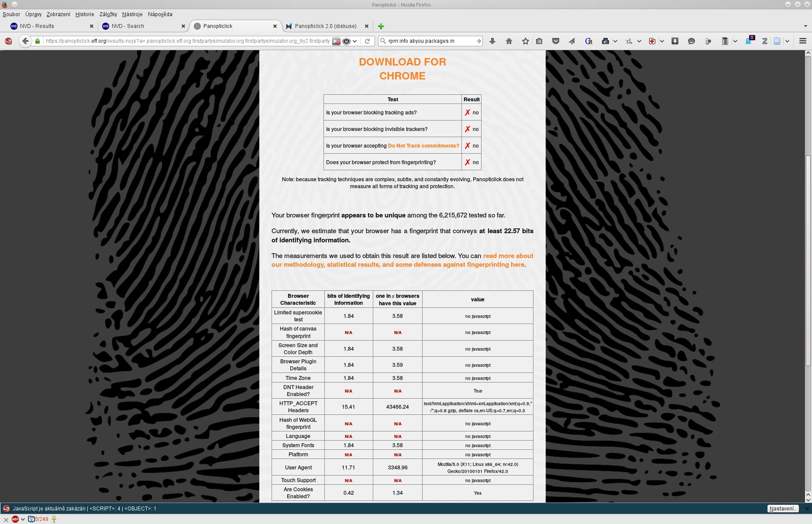
Task: Click the NoScript icon left of back button
Action: click(8, 41)
